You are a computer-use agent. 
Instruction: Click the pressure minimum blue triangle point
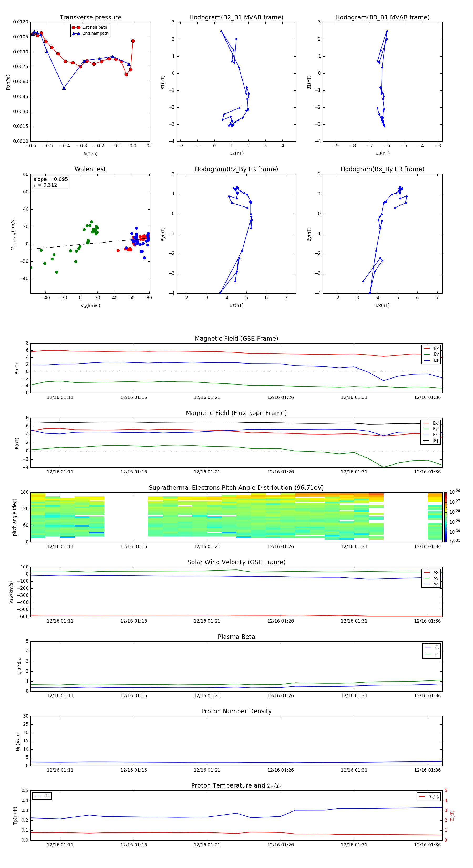pyautogui.click(x=64, y=88)
